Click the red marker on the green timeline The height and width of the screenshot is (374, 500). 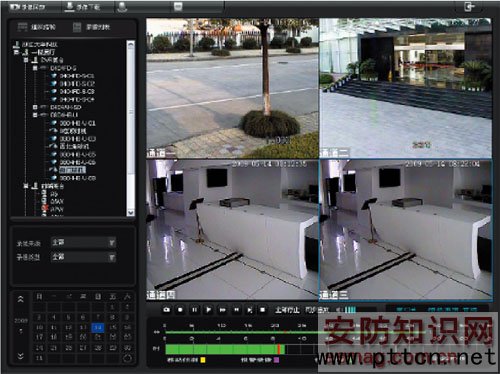click(x=279, y=349)
